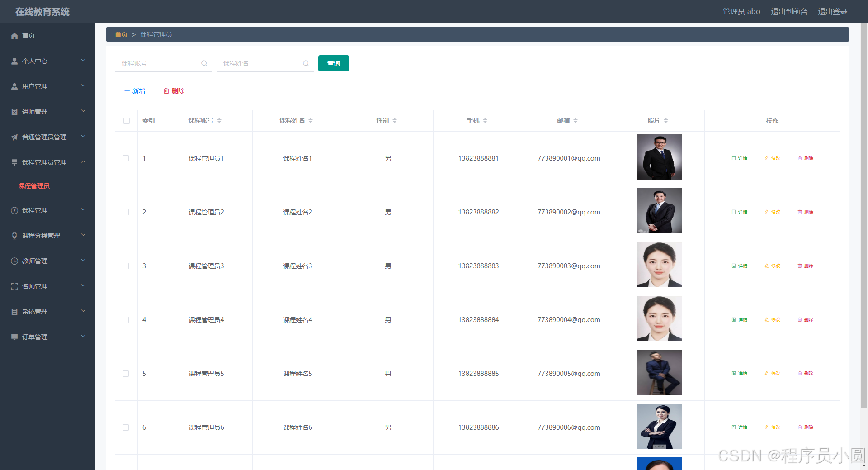The height and width of the screenshot is (470, 868).
Task: Click the home icon in sidebar
Action: pyautogui.click(x=14, y=36)
